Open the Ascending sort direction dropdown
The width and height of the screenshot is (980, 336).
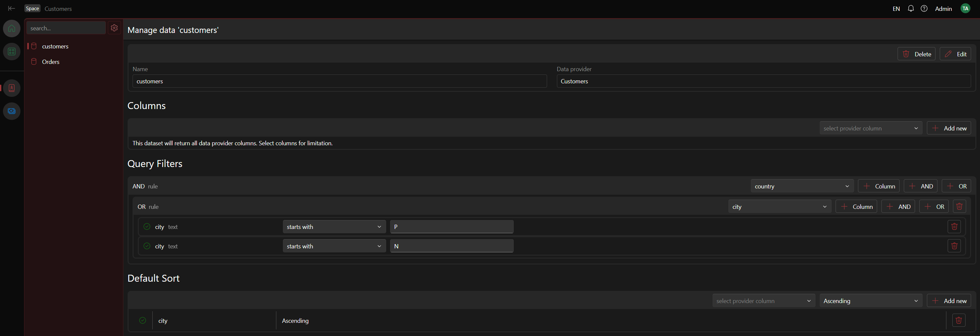[x=871, y=301]
